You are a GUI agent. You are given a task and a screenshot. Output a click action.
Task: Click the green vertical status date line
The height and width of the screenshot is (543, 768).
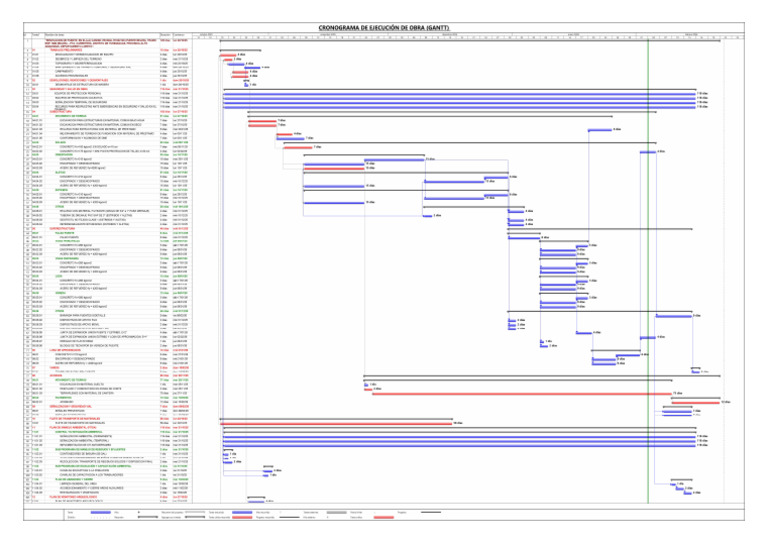pyautogui.click(x=648, y=269)
